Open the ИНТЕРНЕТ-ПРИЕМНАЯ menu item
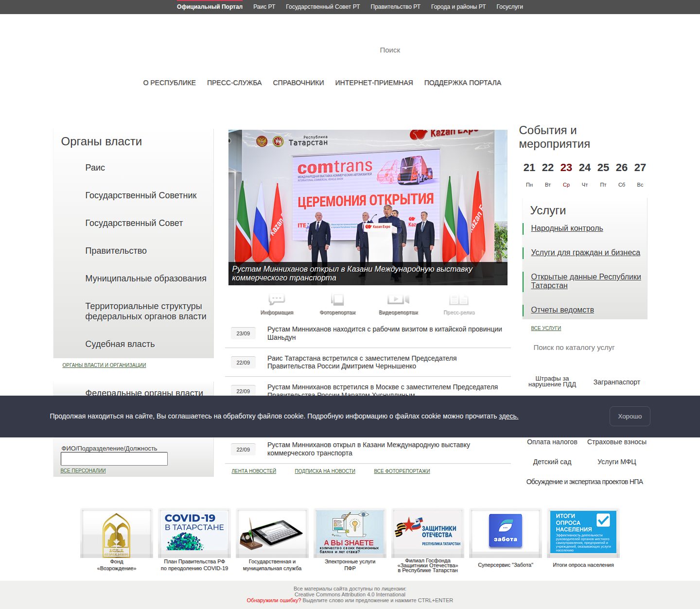The width and height of the screenshot is (700, 609). (x=374, y=83)
